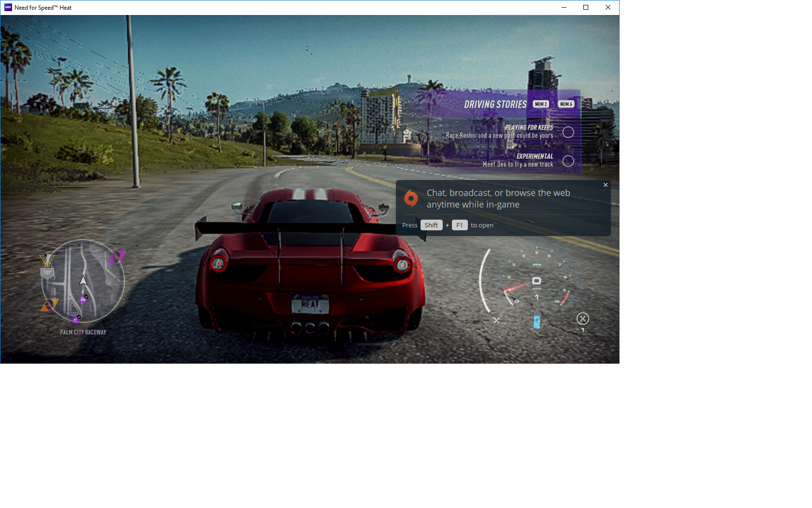The image size is (812, 508).
Task: Click the player arrow on the minimap
Action: click(83, 280)
